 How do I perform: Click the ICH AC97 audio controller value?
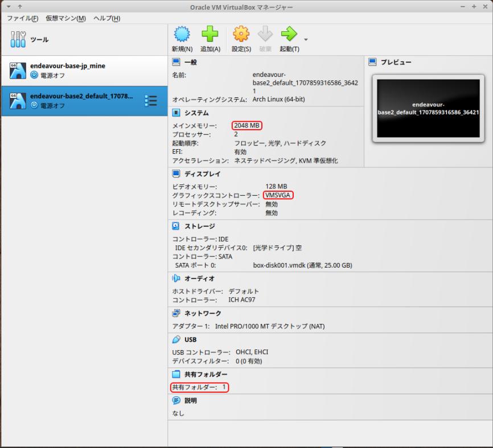(x=242, y=299)
